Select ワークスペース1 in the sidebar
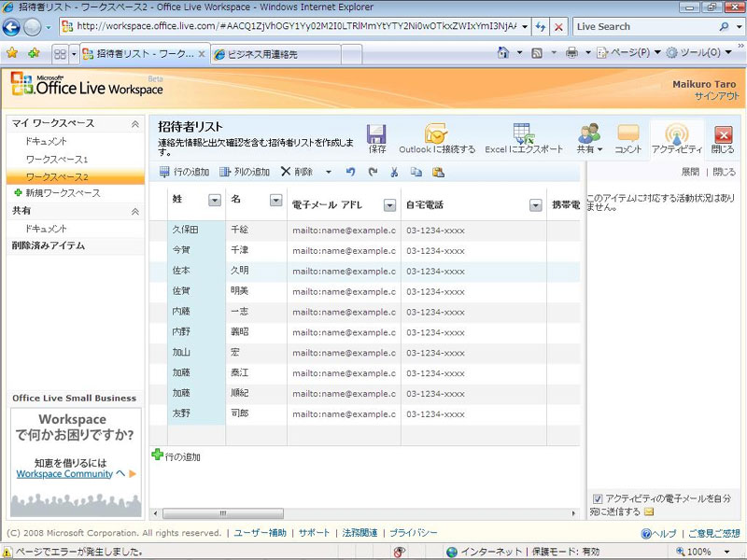The height and width of the screenshot is (560, 747). pos(57,159)
